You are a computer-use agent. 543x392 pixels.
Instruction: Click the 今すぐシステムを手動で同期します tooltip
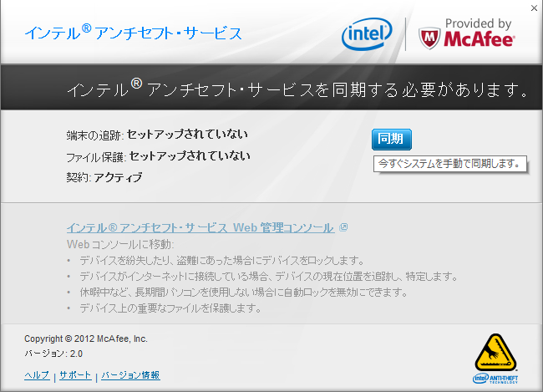coord(450,164)
